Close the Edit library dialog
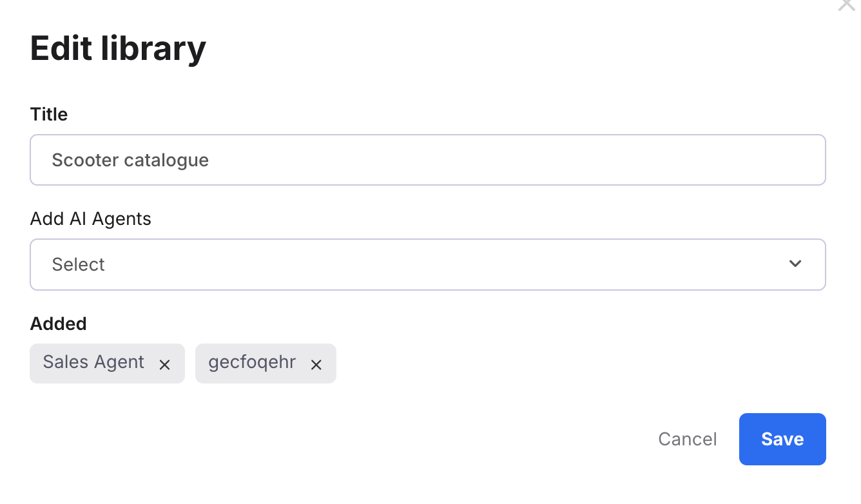 (x=846, y=4)
